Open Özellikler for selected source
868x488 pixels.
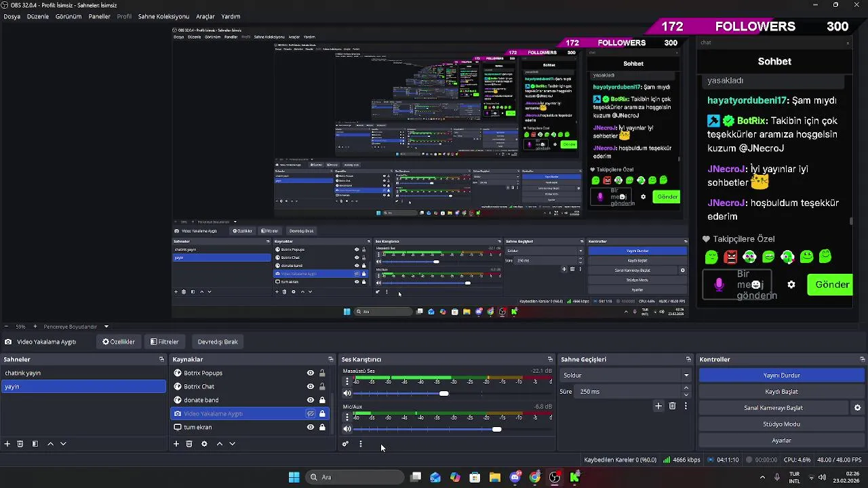tap(119, 342)
